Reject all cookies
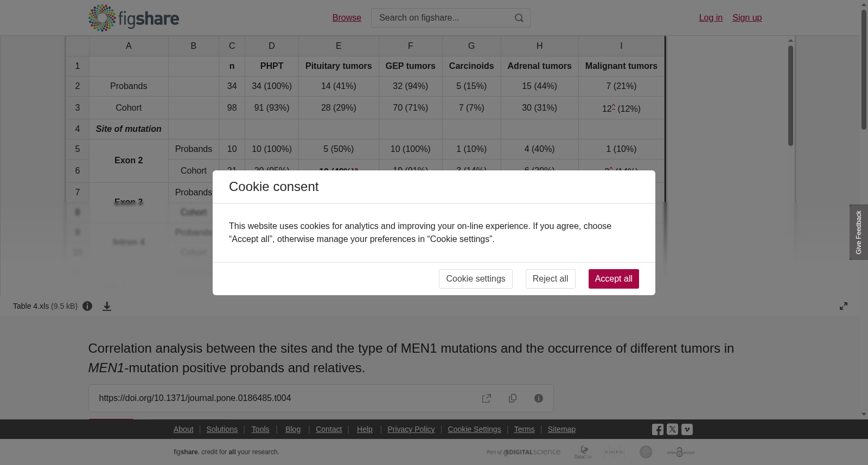 (x=550, y=279)
